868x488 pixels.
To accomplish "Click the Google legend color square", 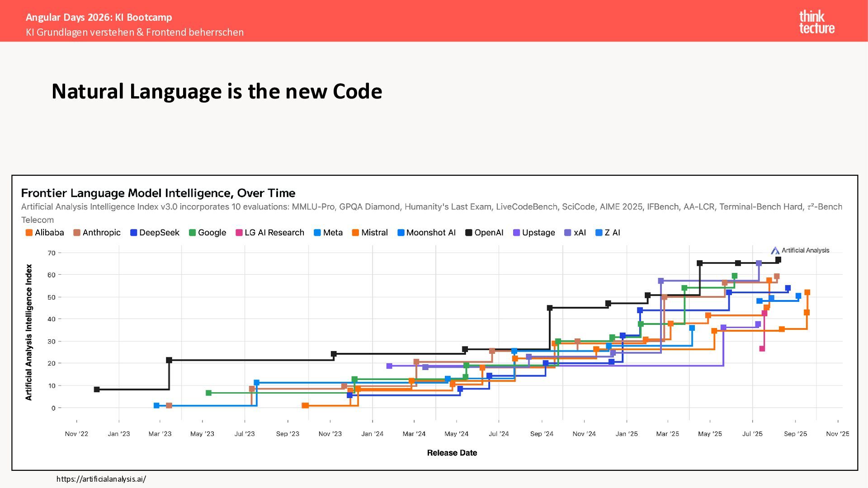I will click(192, 233).
